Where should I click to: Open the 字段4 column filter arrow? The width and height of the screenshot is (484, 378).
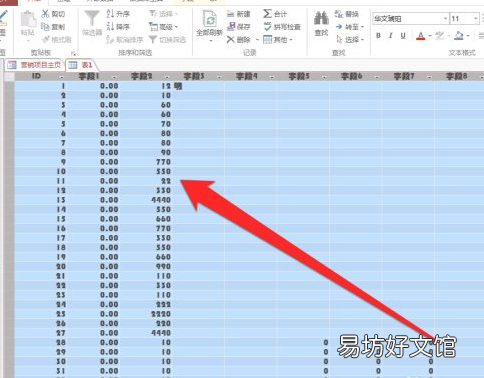[x=272, y=77]
